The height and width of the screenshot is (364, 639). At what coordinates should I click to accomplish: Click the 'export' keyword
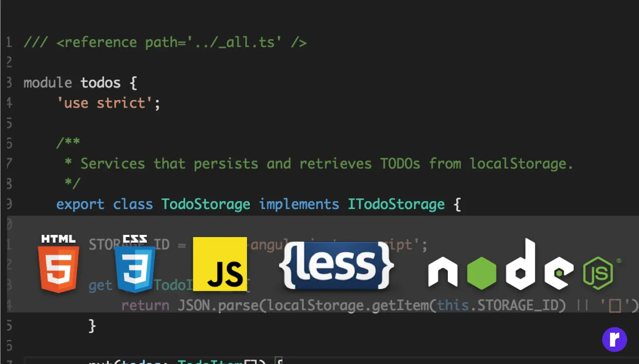(80, 204)
